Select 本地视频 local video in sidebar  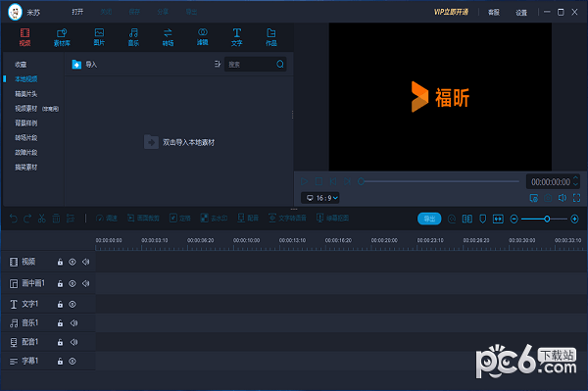25,79
